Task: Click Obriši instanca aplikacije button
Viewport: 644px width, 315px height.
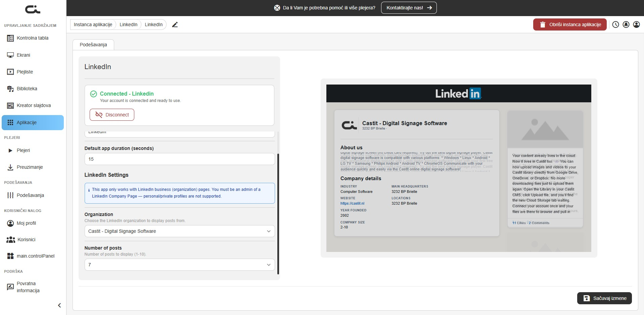Action: coord(570,24)
